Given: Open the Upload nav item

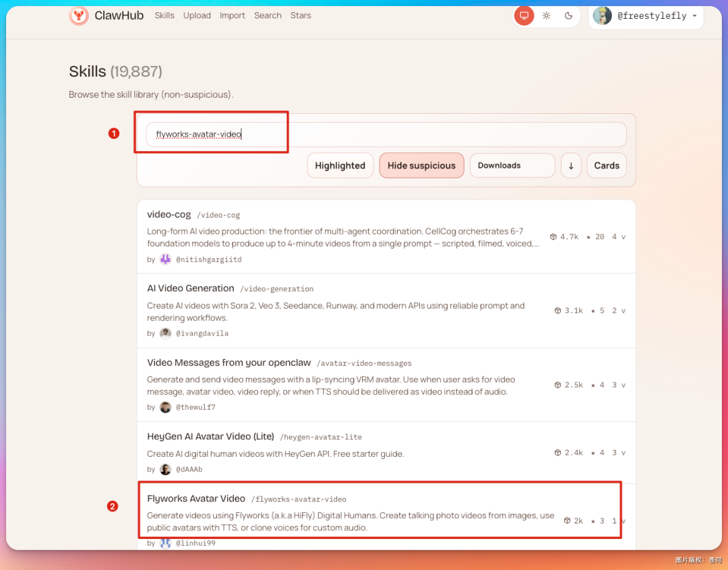Looking at the screenshot, I should [197, 15].
